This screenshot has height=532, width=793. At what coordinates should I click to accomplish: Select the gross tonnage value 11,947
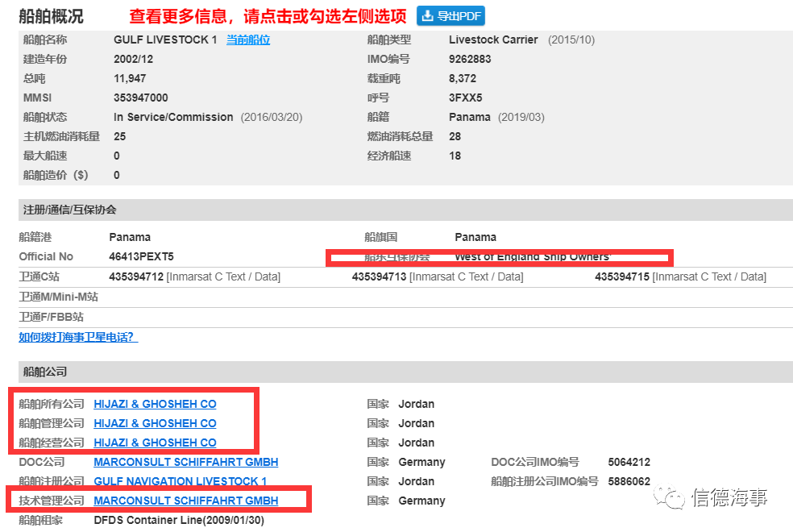pos(130,78)
